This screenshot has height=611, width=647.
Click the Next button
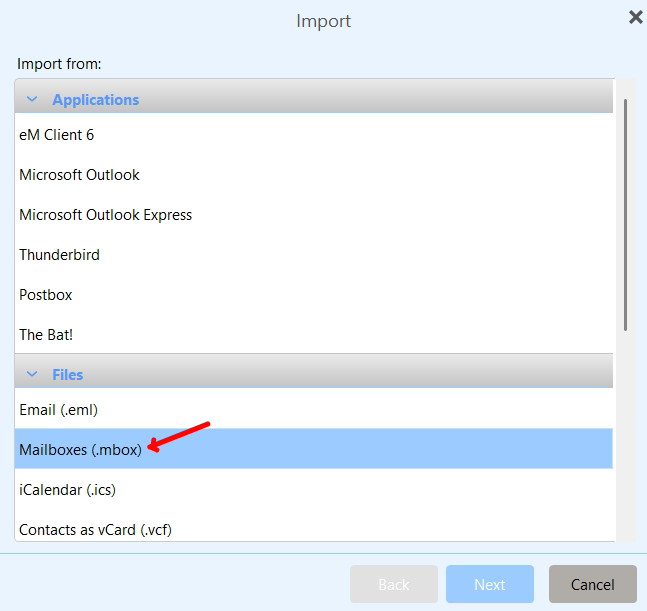point(490,584)
